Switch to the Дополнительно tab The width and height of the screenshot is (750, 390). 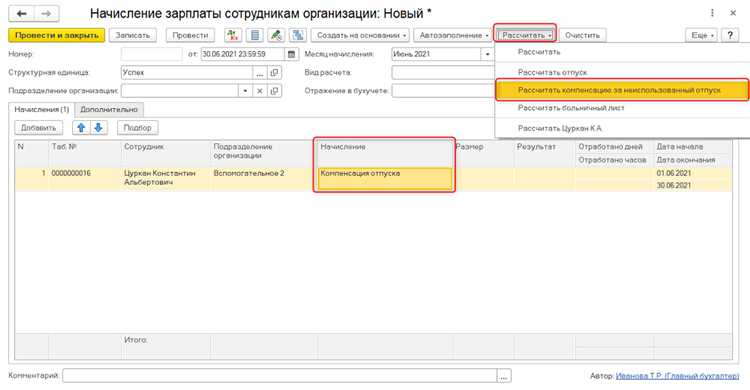tap(109, 110)
